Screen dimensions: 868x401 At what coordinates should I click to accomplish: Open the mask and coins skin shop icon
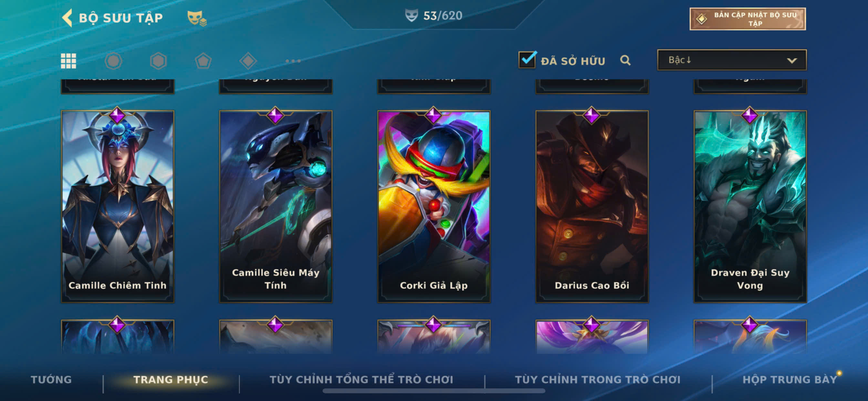197,18
